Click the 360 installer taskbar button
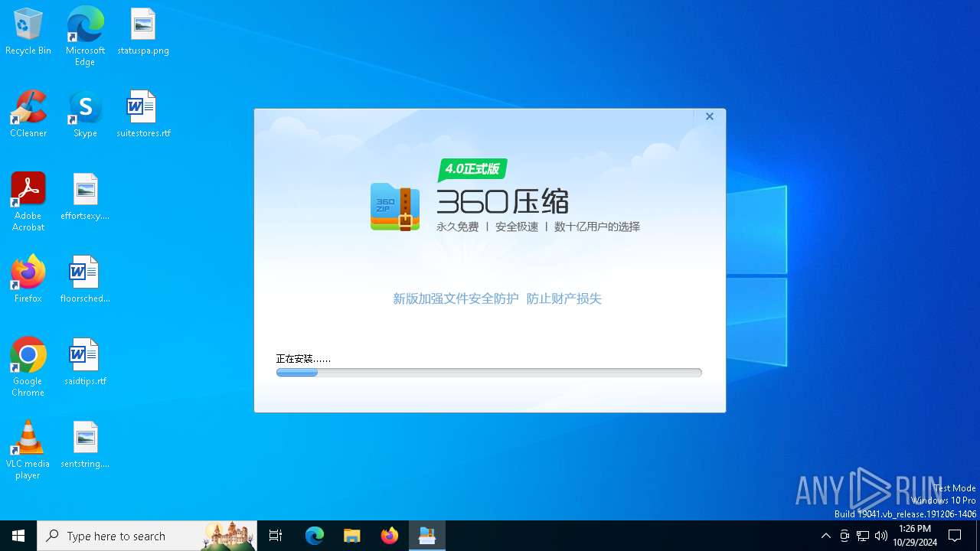The image size is (980, 551). pos(427,536)
